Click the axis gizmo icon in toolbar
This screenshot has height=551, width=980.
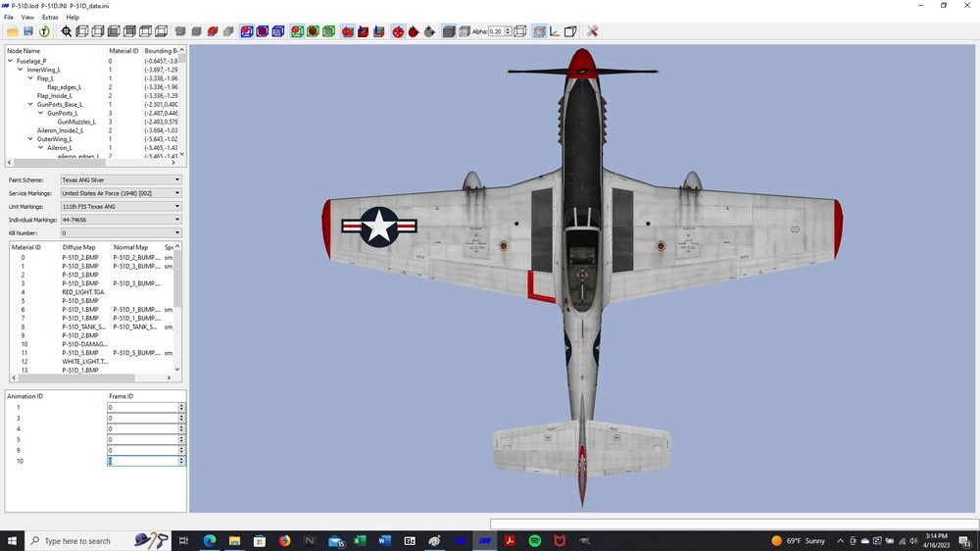click(x=555, y=31)
